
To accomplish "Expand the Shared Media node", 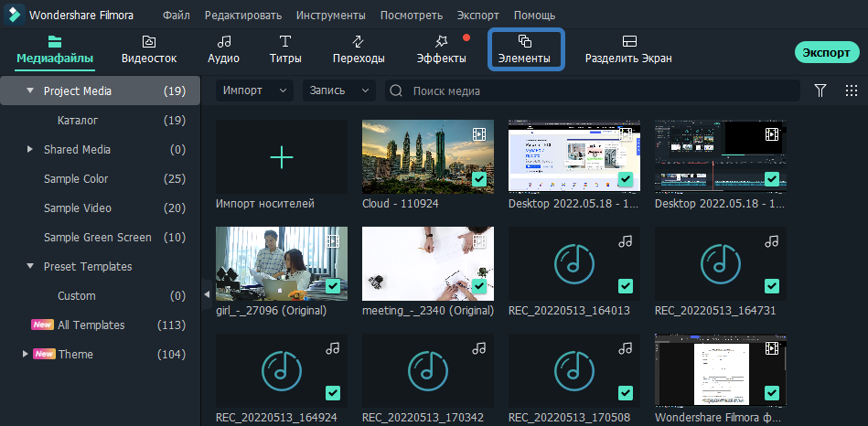I will click(x=30, y=149).
